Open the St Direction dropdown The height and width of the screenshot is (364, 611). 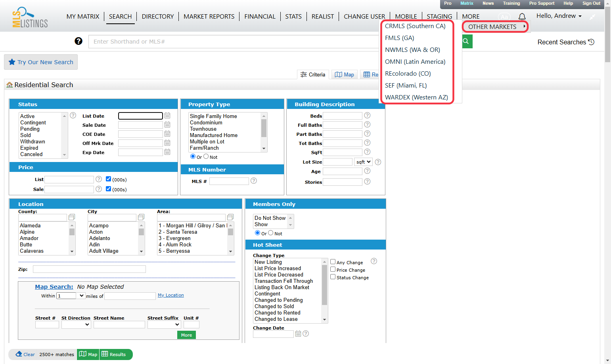(76, 324)
